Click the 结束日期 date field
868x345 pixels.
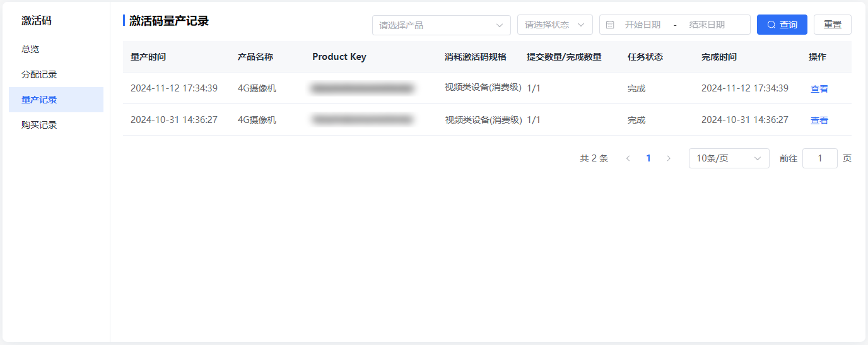(x=707, y=25)
